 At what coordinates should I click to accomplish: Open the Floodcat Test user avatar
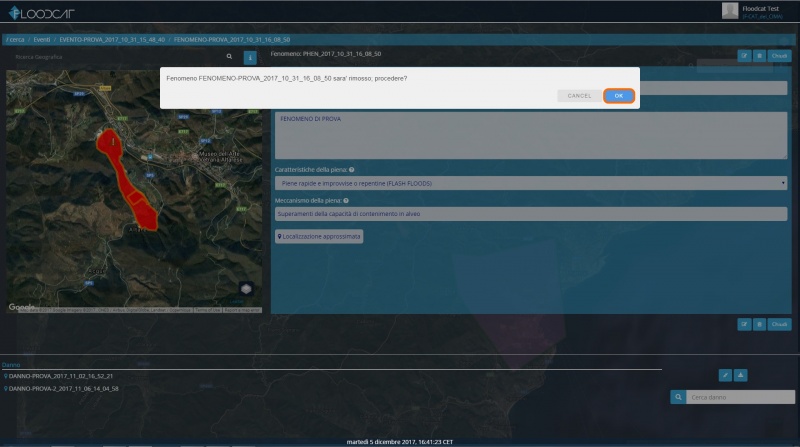(x=730, y=10)
